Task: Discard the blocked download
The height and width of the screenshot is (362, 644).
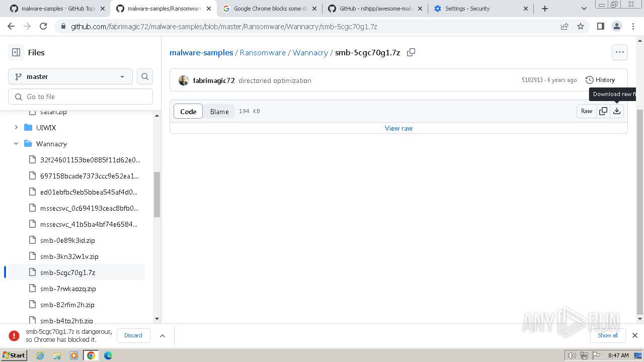Action: 133,335
